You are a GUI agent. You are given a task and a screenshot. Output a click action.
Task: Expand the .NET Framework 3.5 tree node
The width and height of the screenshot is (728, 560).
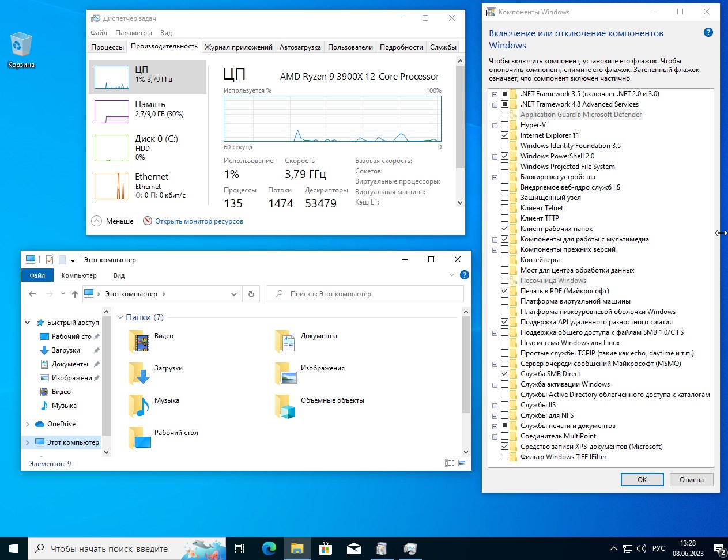[x=495, y=93]
